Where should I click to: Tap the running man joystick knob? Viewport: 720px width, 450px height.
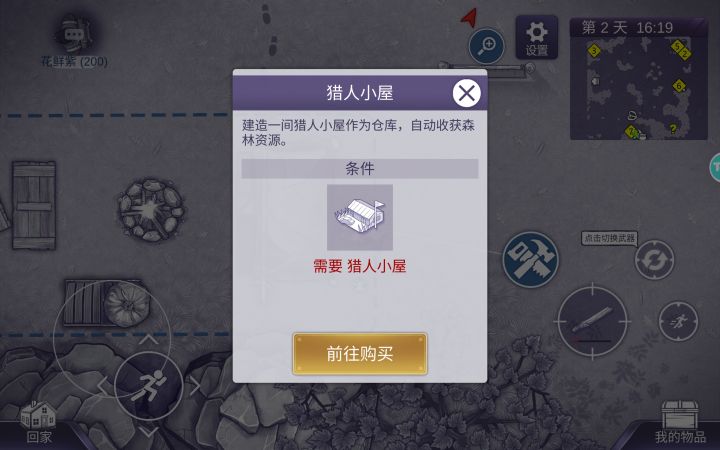coord(149,387)
